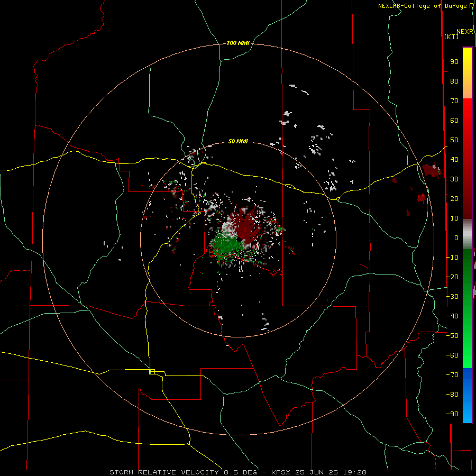
Task: Select the -20 value on velocity scale
Action: tap(452, 277)
